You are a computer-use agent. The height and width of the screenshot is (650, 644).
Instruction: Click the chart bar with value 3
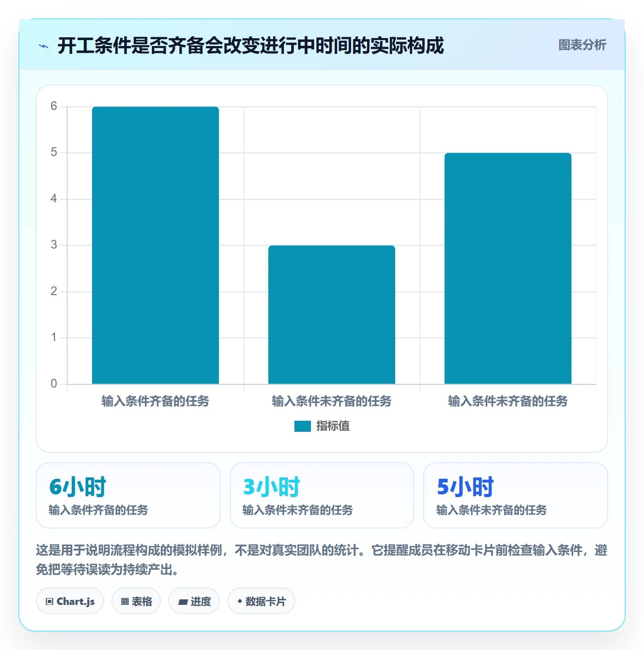(x=332, y=315)
